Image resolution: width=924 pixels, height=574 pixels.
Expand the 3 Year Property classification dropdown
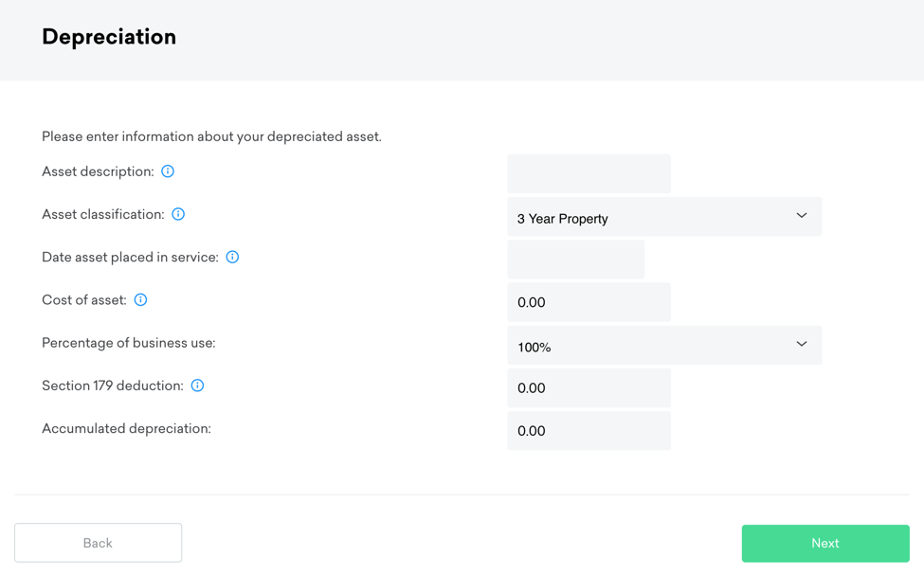pos(663,217)
